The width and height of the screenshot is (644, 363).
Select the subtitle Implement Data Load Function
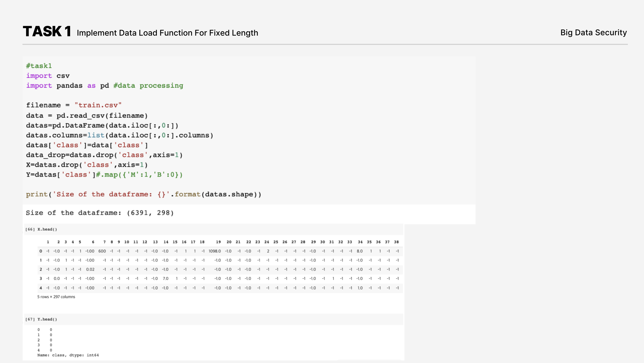[168, 33]
